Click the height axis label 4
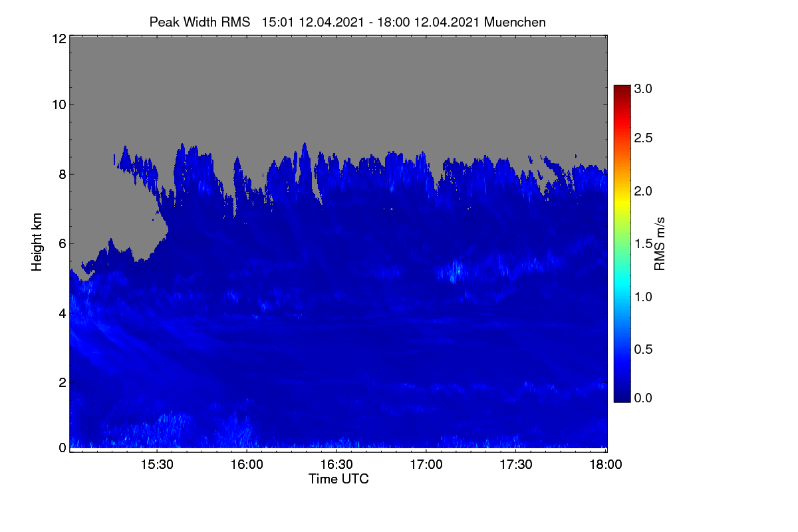Image resolution: width=798 pixels, height=532 pixels. [x=62, y=313]
